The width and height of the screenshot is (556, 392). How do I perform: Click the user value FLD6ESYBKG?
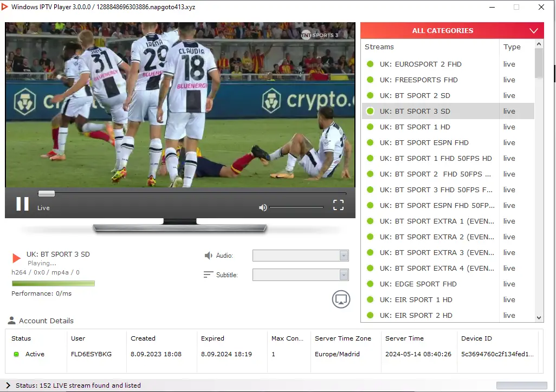pos(91,354)
